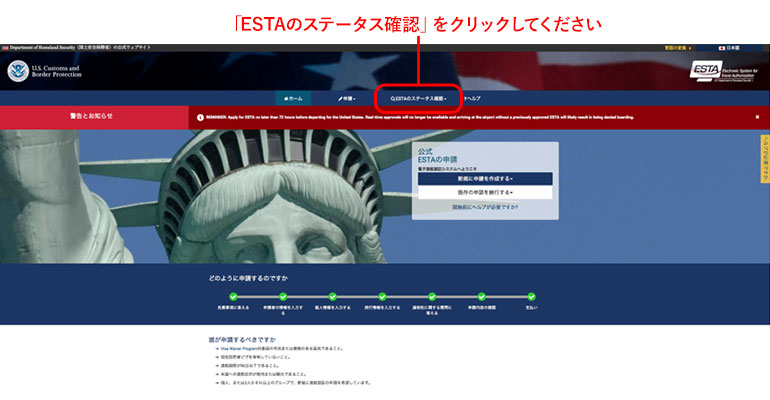Open the 言語の変更 language change link
This screenshot has height=400, width=770.
[x=678, y=48]
